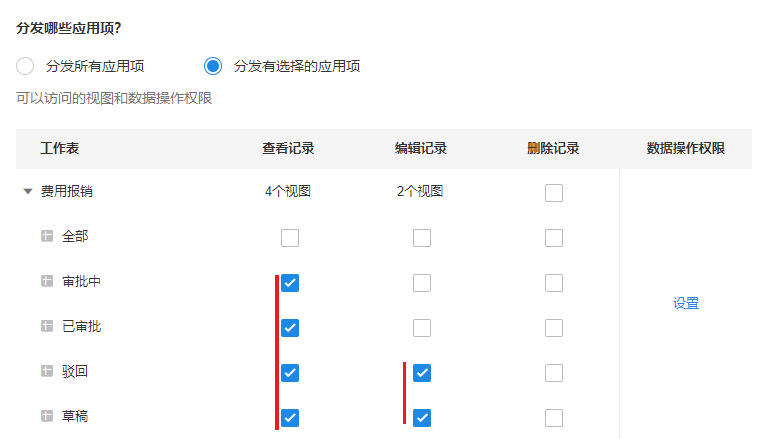This screenshot has width=763, height=439.
Task: Click the view icon next to 已审批
Action: pyautogui.click(x=46, y=326)
